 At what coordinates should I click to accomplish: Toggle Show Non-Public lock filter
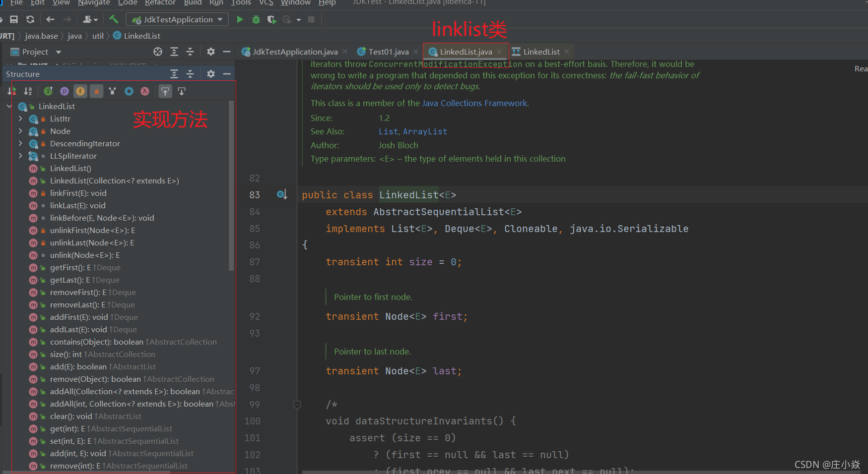97,91
